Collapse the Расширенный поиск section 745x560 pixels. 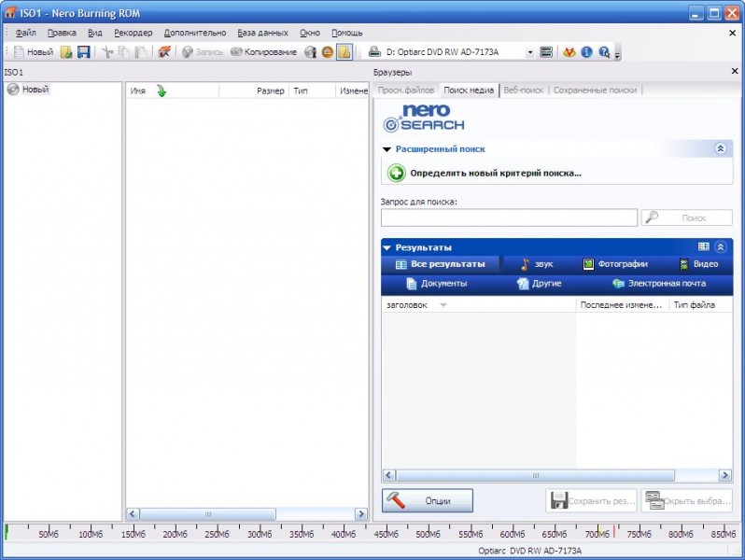click(x=720, y=148)
